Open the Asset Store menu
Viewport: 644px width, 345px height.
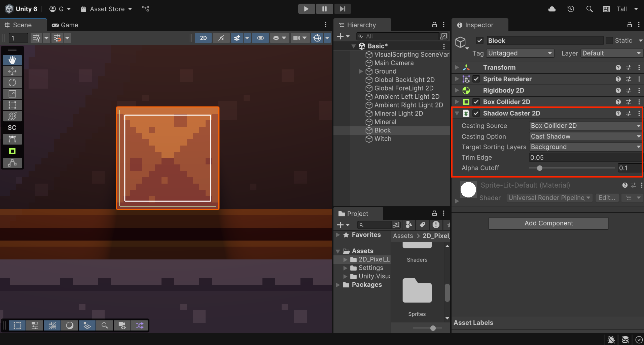point(107,9)
